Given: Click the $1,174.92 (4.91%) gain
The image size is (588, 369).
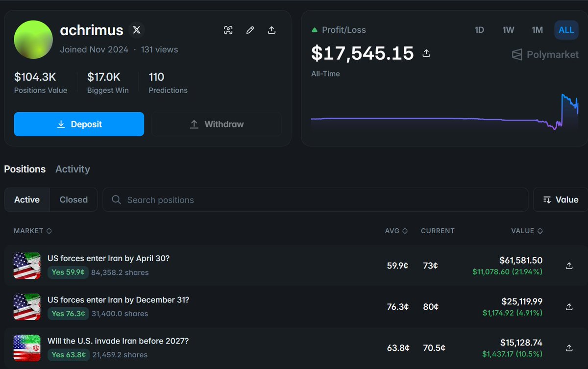Looking at the screenshot, I should click(513, 313).
